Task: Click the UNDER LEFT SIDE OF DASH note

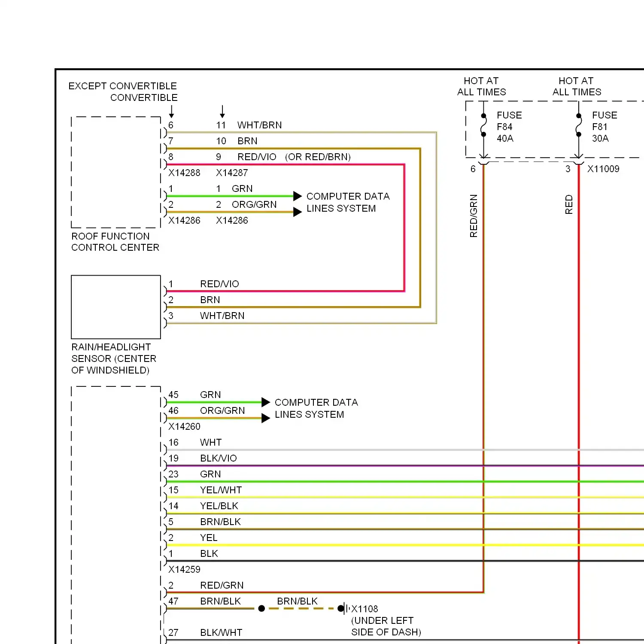Action: (386, 626)
